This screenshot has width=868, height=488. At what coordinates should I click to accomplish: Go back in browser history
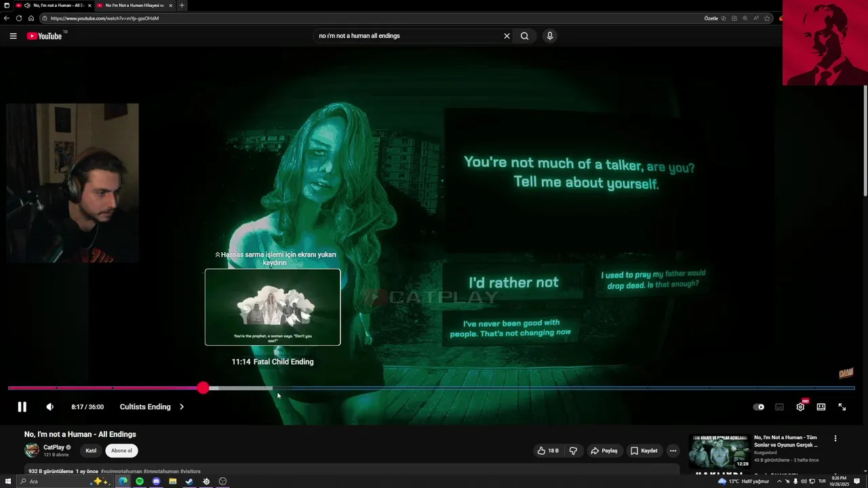pyautogui.click(x=7, y=18)
